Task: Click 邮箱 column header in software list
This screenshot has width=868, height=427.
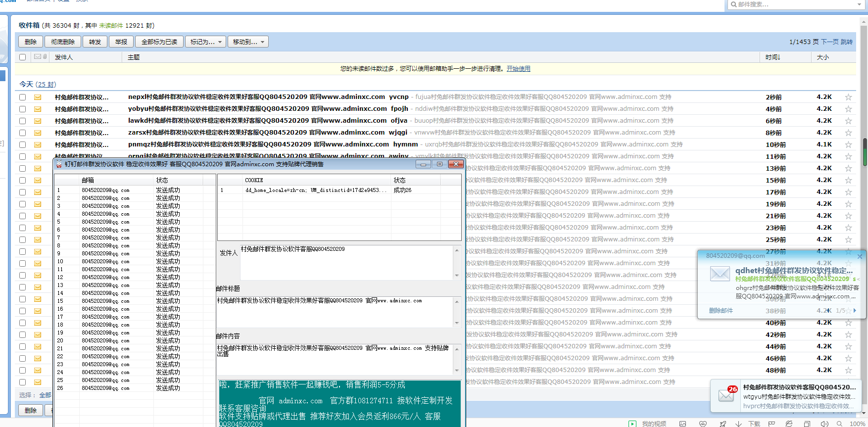Action: pyautogui.click(x=88, y=180)
